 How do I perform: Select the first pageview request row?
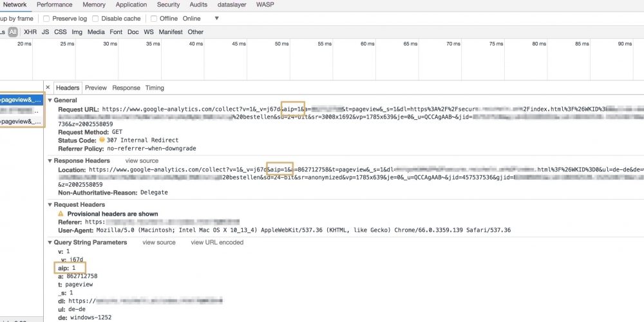point(21,100)
